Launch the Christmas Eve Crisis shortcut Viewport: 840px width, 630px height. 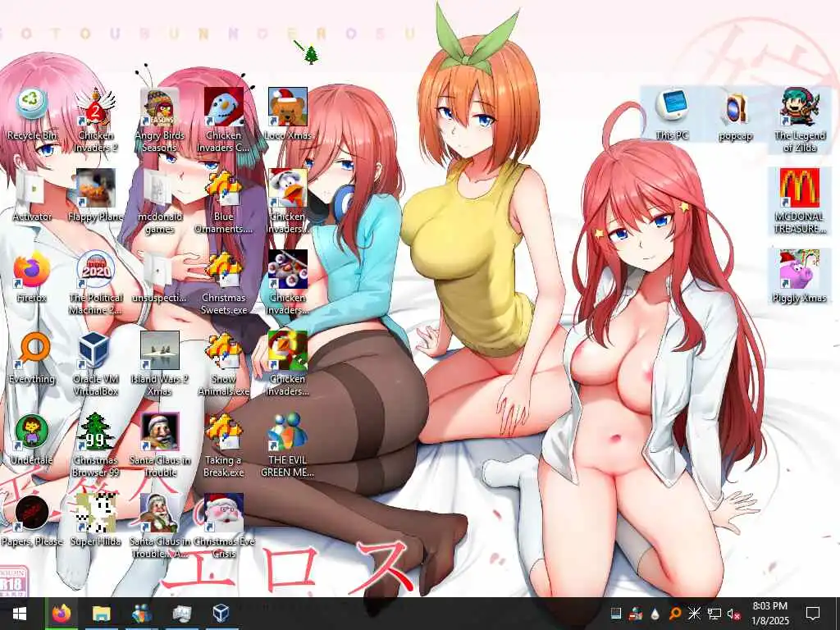[x=223, y=526]
